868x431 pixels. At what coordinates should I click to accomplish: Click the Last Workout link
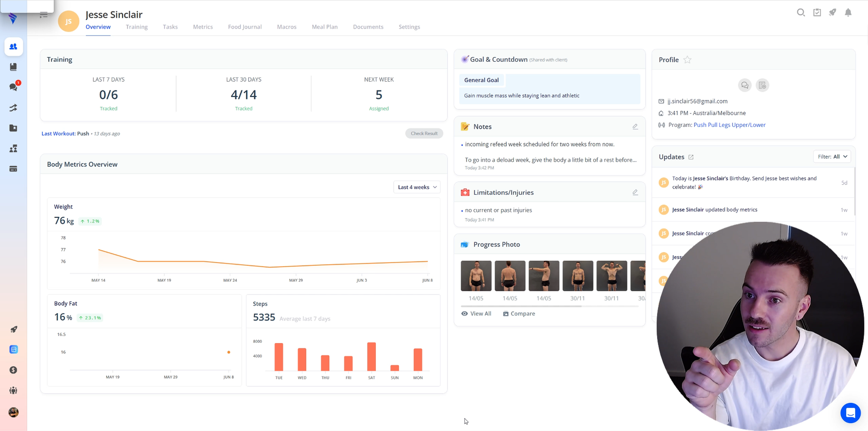point(58,133)
